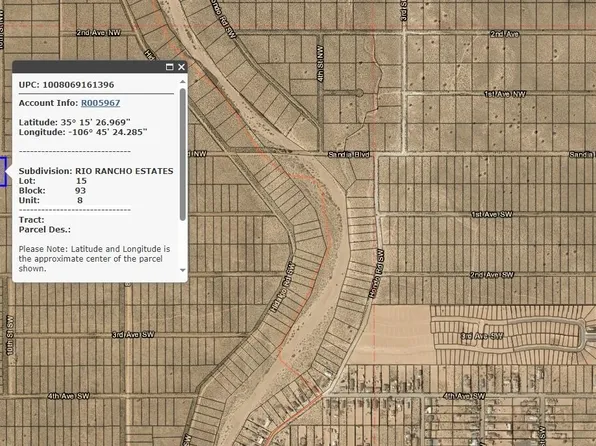Select the UPC: 1008069161396 text

(67, 85)
